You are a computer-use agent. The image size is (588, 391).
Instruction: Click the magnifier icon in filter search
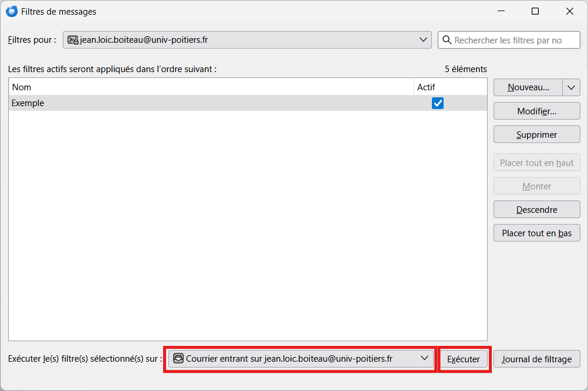(447, 40)
